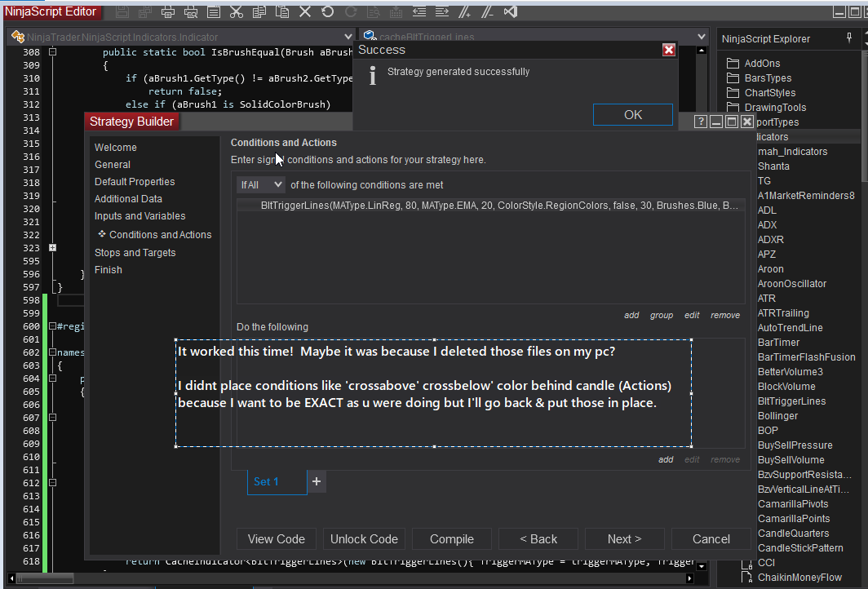Click the code editor scroll-down arrow
The width and height of the screenshot is (868, 589).
click(x=702, y=566)
